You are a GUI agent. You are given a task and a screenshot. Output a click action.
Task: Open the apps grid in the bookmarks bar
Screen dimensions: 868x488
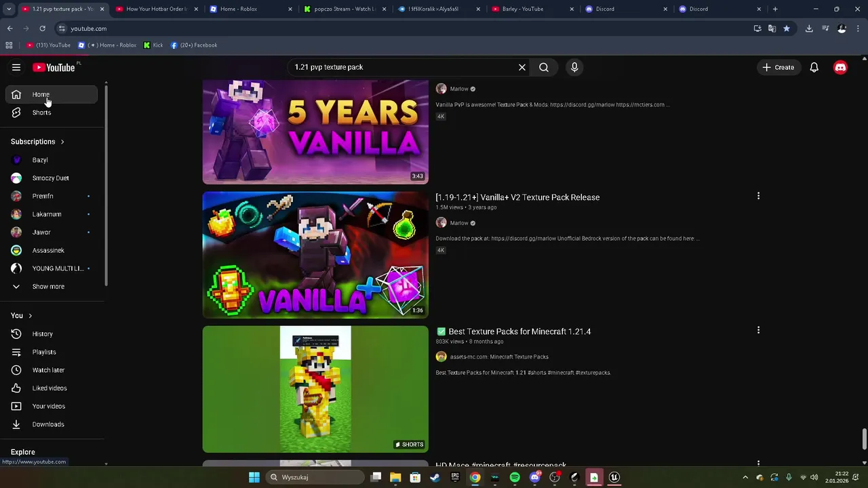point(9,45)
